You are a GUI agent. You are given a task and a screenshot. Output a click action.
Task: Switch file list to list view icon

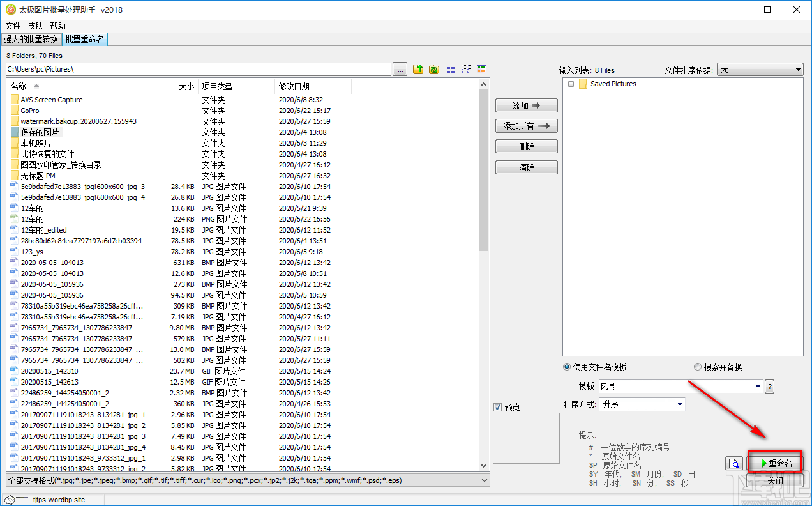point(466,69)
